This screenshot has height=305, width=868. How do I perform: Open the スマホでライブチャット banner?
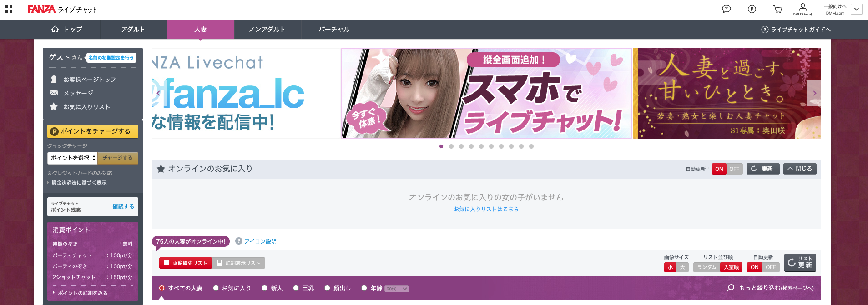pos(487,93)
